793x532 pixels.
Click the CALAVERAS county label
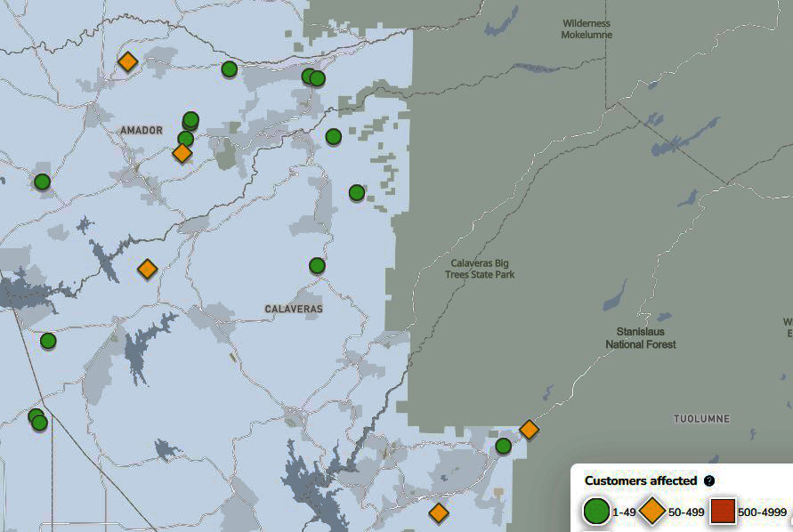point(294,309)
